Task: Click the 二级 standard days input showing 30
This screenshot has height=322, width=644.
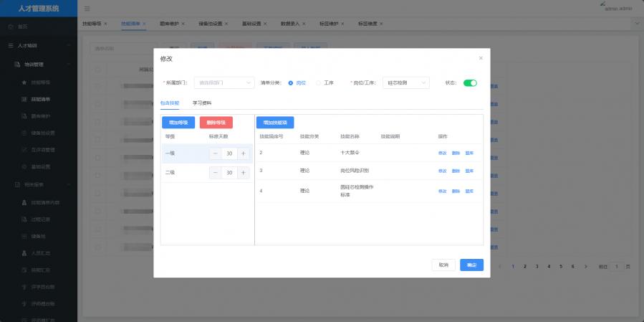Action: tap(229, 172)
